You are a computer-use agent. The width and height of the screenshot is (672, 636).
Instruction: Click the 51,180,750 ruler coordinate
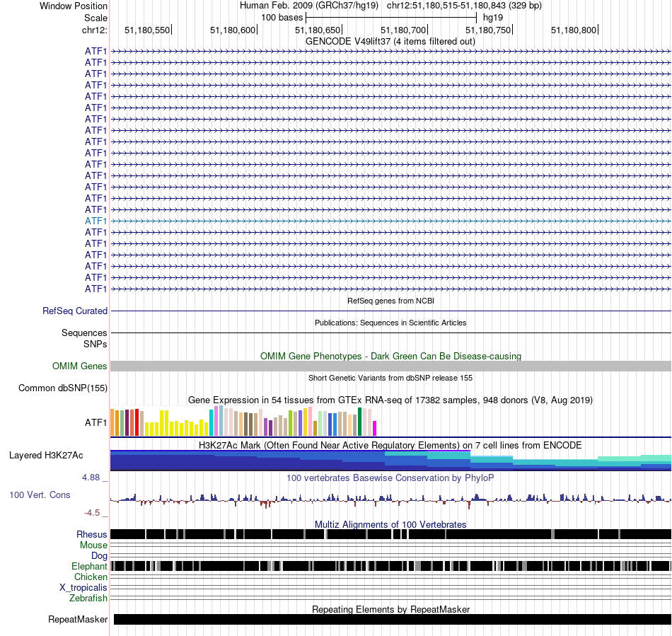488,30
